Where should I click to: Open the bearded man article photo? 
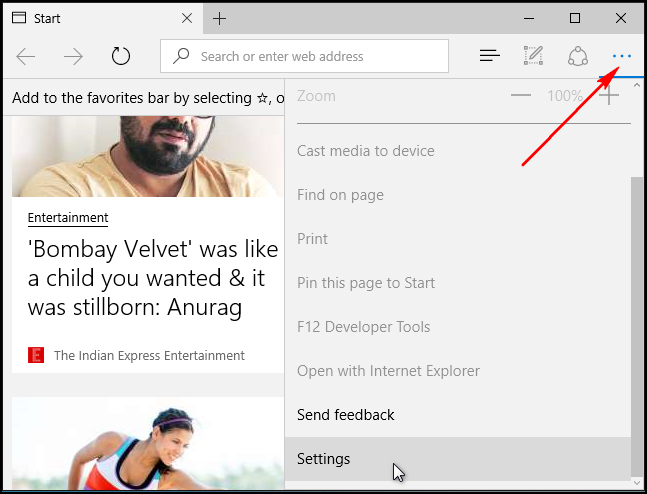pos(148,156)
